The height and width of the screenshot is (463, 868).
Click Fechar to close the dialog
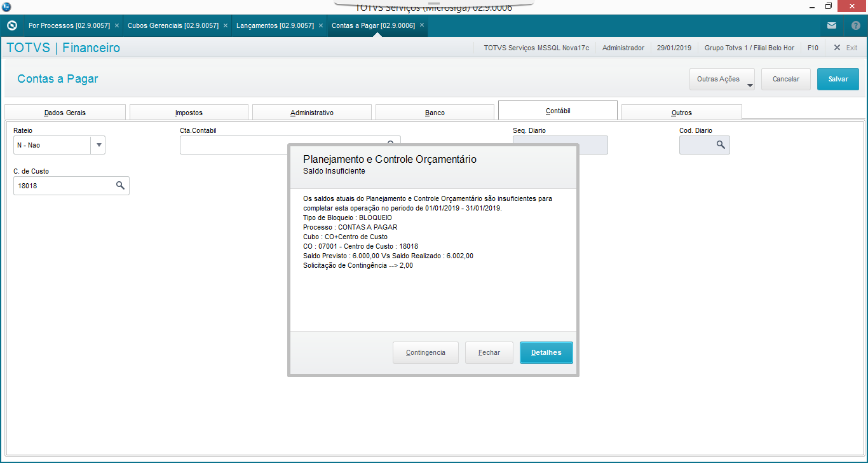489,353
